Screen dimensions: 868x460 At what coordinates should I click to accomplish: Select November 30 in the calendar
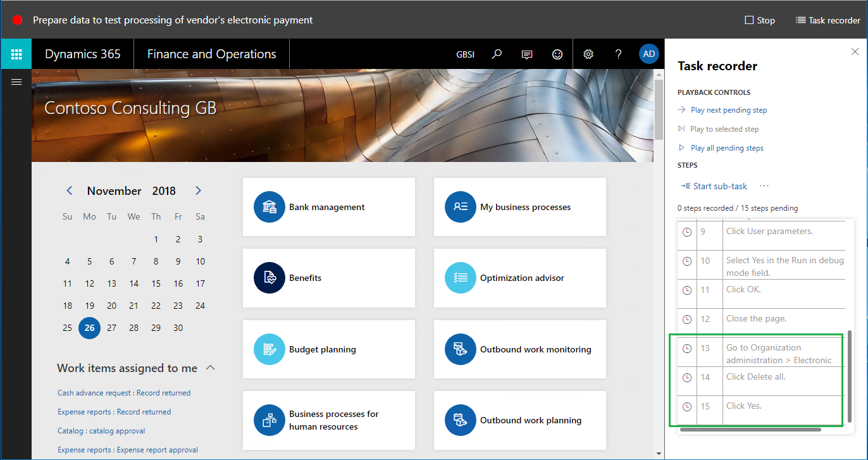(x=178, y=328)
